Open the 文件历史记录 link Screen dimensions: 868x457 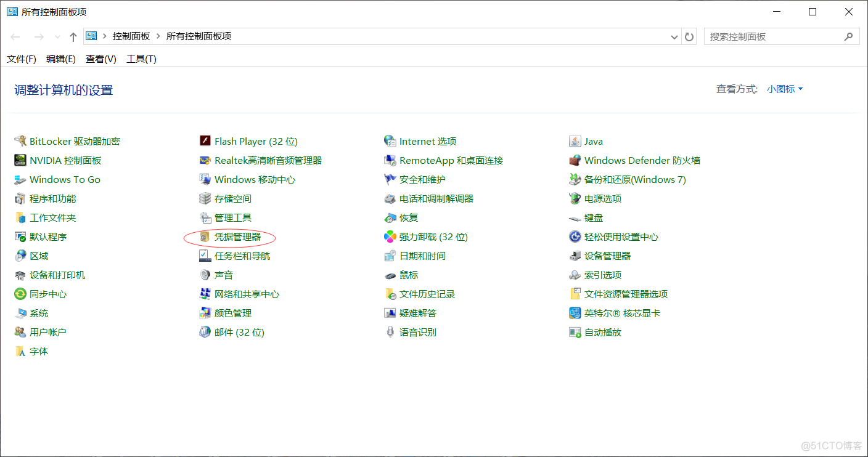coord(427,294)
